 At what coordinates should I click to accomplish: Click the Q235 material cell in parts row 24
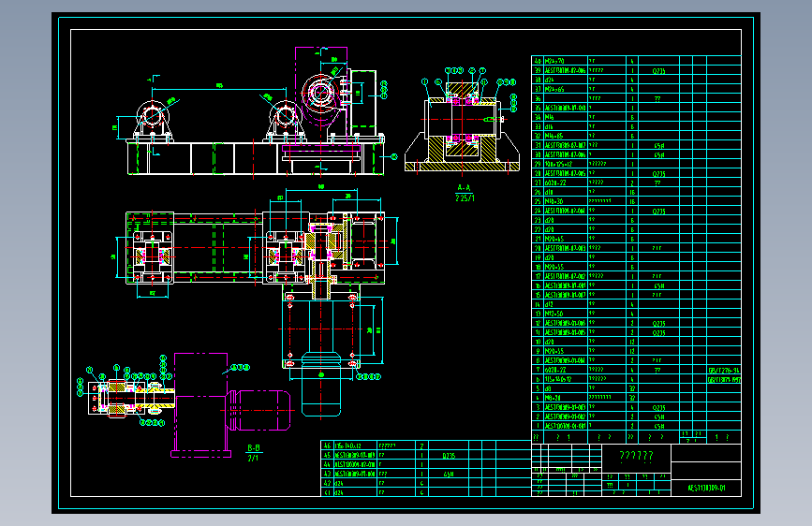click(x=658, y=212)
